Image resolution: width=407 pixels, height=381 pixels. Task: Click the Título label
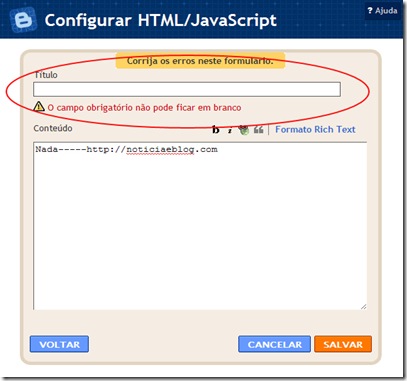tap(45, 75)
